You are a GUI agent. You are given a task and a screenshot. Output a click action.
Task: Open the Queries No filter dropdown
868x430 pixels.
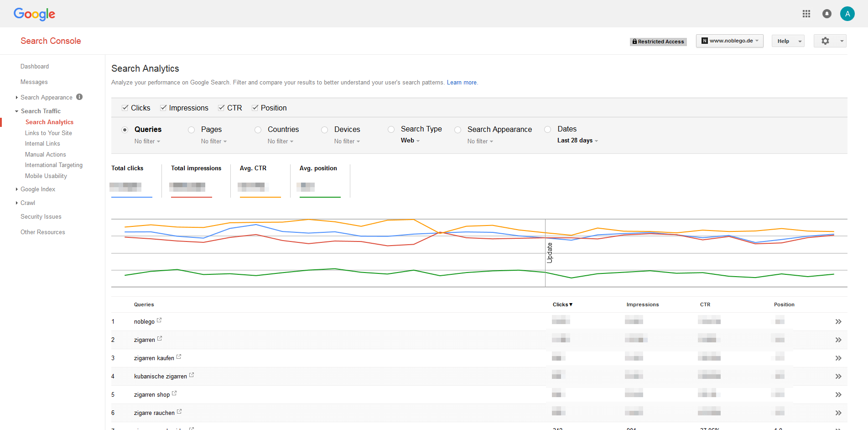[x=147, y=141]
